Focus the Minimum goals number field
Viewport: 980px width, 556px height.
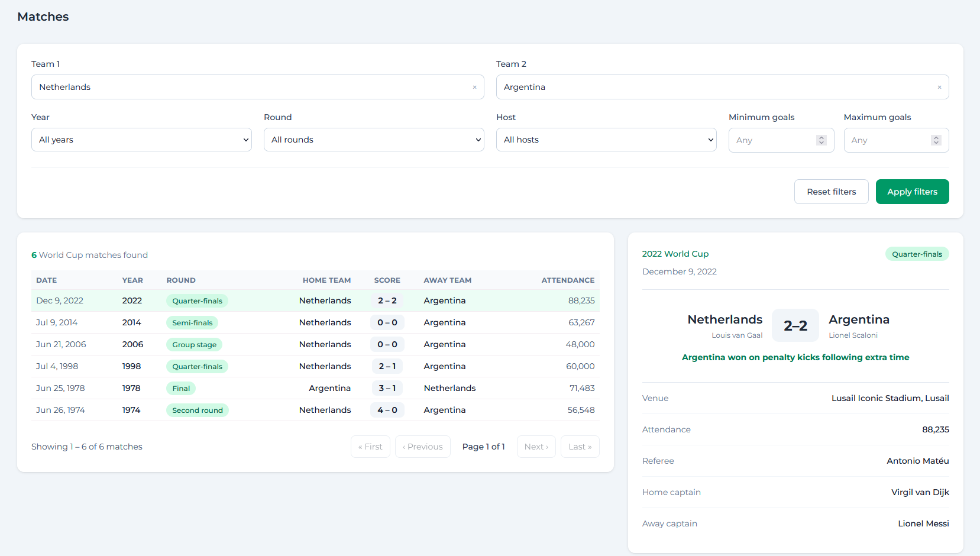[x=781, y=140]
